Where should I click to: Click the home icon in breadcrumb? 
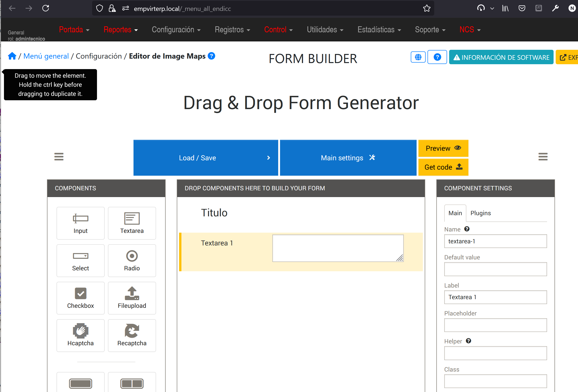click(x=12, y=56)
